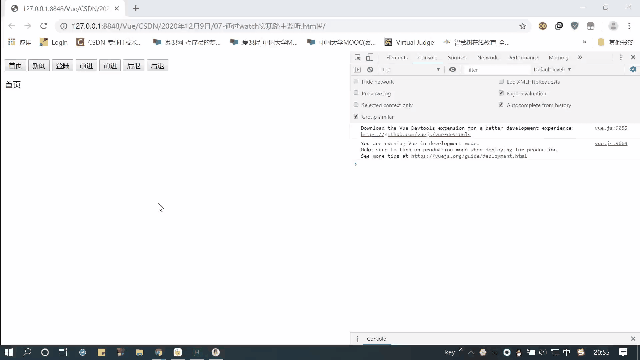Enable Hide network checkbox
Screen dimensions: 640x360
click(356, 82)
